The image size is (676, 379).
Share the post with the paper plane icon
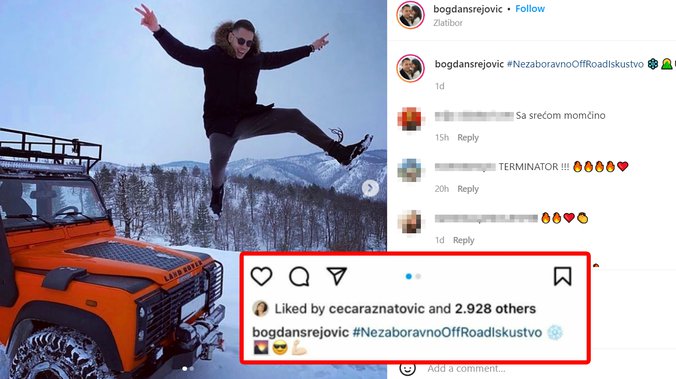(337, 276)
